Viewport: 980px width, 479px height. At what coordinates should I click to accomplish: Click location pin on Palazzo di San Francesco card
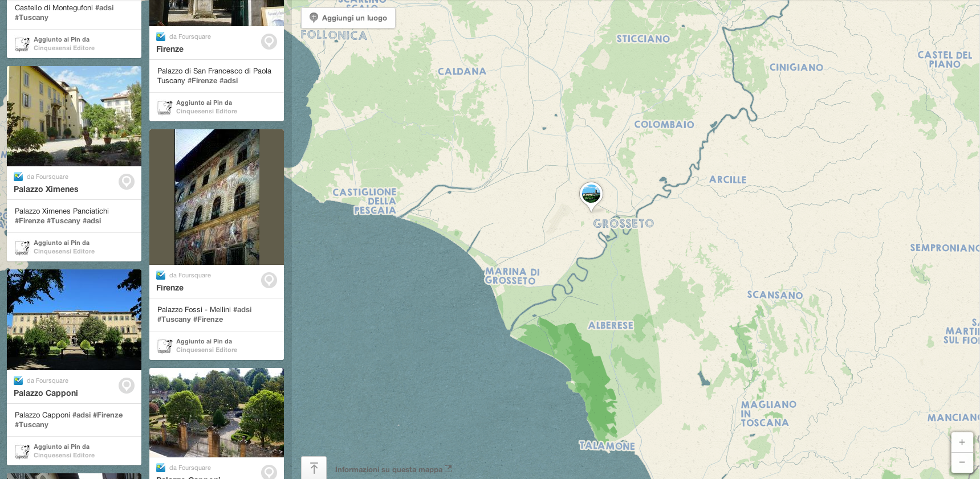pos(269,42)
